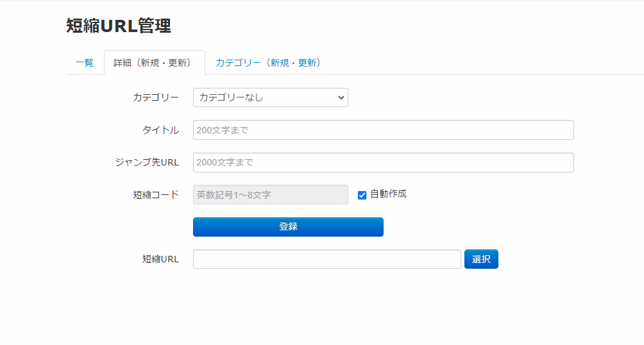Click the empty 短縮URL output field
Image resolution: width=644 pixels, height=345 pixels.
point(326,259)
